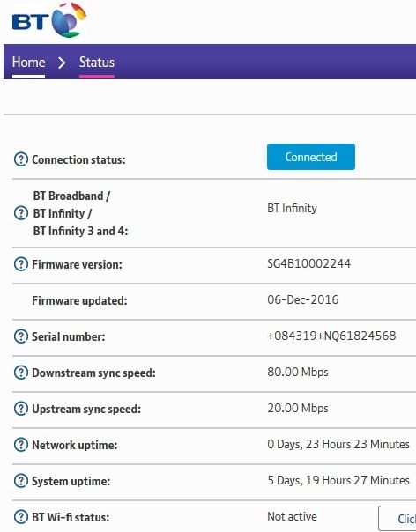Go to the Home breadcrumb
This screenshot has width=416, height=532.
click(x=28, y=63)
